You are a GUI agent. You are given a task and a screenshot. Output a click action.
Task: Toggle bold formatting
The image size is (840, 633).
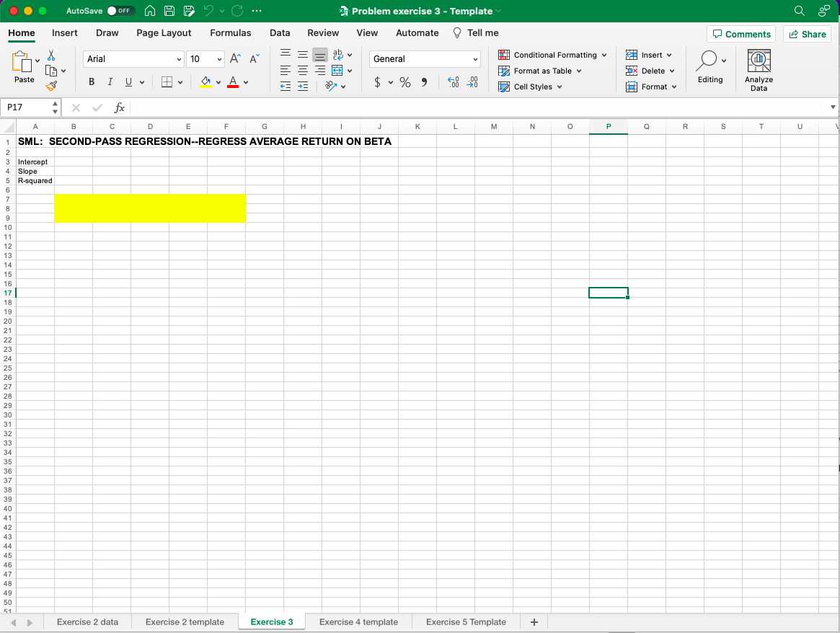[91, 81]
